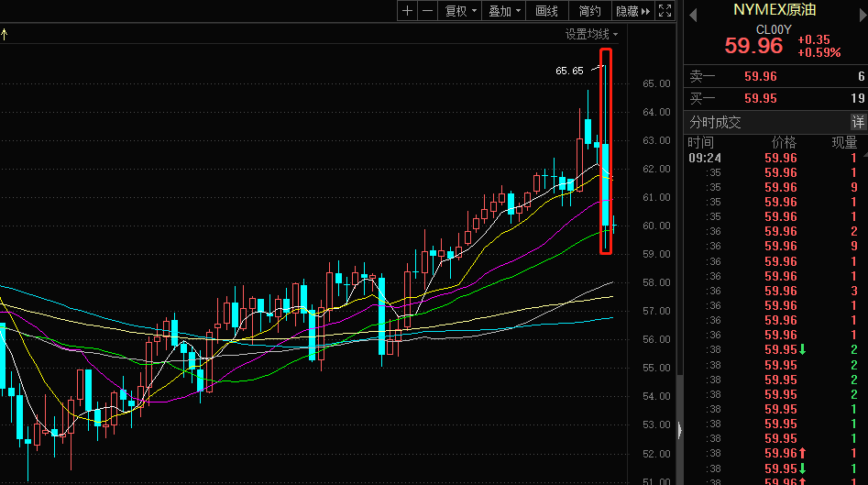Select the CL00Y contract code

point(774,29)
